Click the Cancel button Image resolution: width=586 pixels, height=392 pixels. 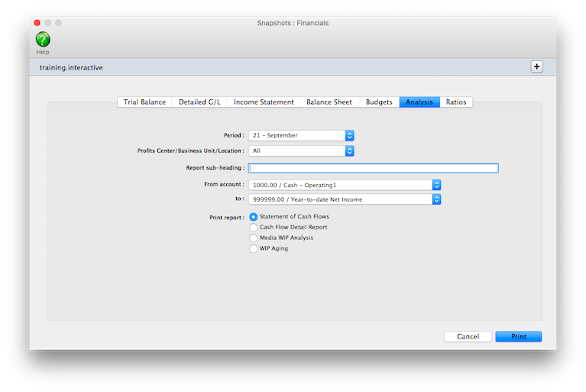click(468, 336)
